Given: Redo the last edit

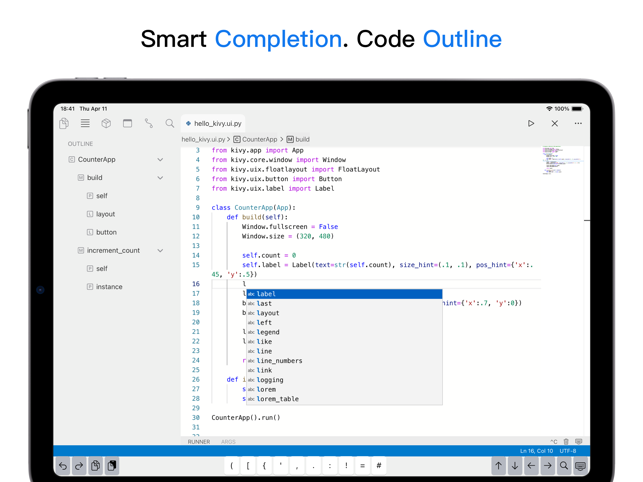Looking at the screenshot, I should tap(79, 466).
